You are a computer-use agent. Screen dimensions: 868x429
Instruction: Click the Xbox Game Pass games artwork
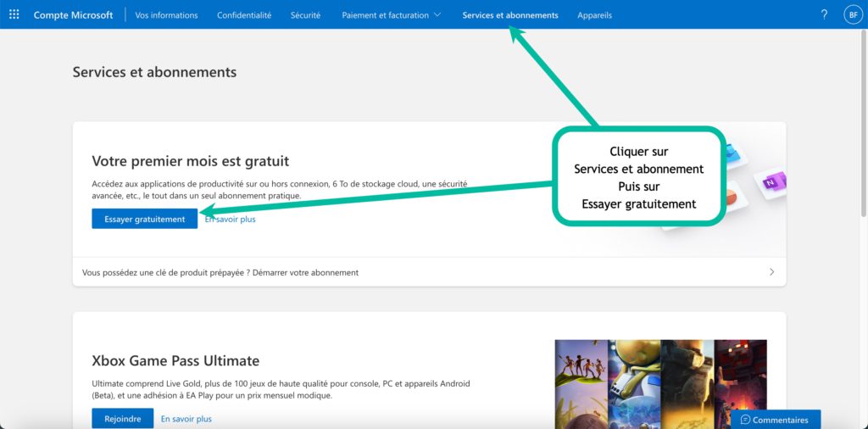pyautogui.click(x=660, y=383)
